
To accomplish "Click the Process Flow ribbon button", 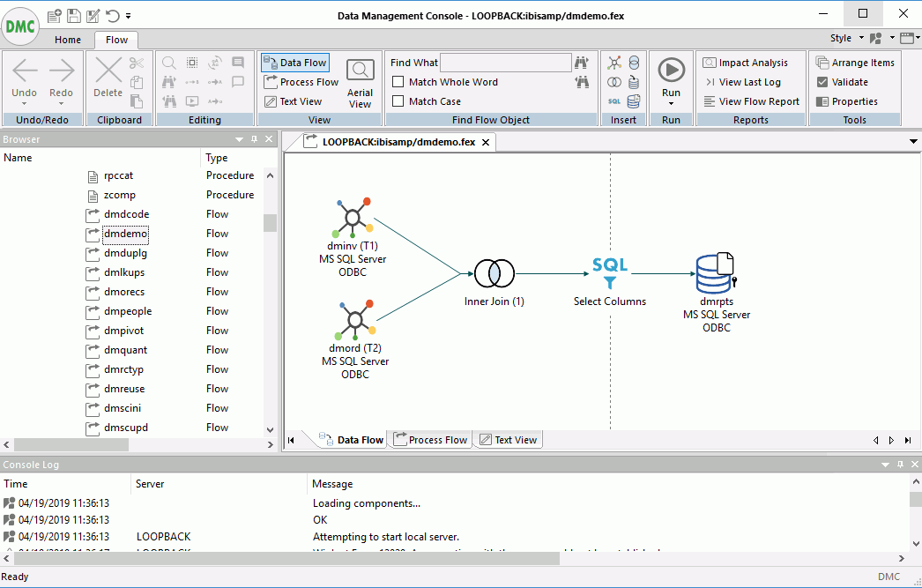I will click(301, 82).
